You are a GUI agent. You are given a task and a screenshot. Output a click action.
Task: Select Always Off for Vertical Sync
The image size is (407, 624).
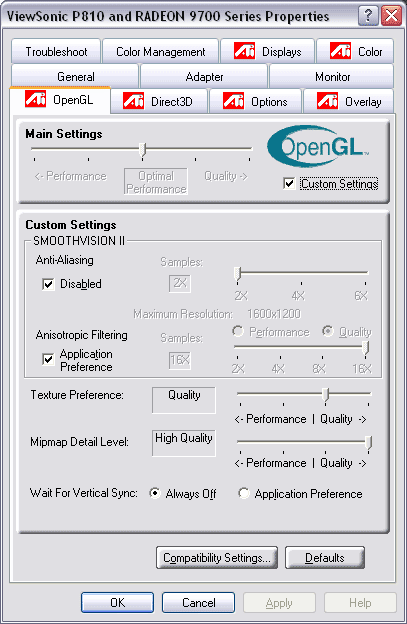point(155,493)
